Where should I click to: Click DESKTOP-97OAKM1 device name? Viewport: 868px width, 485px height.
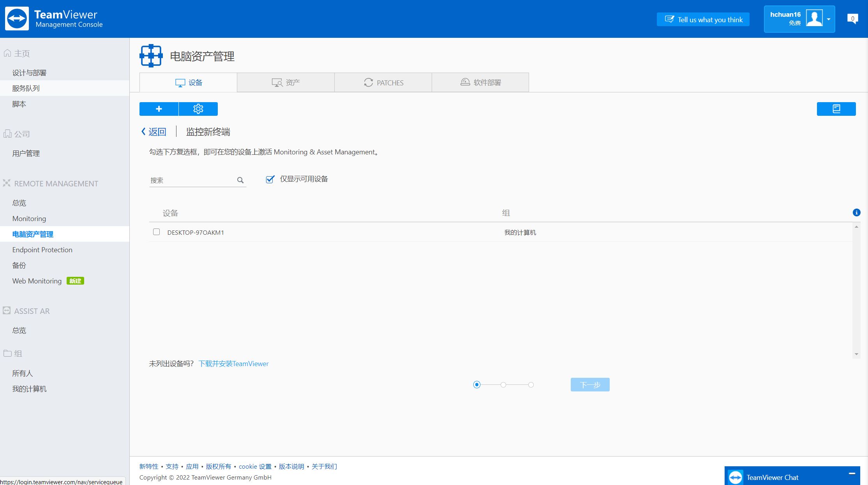196,232
